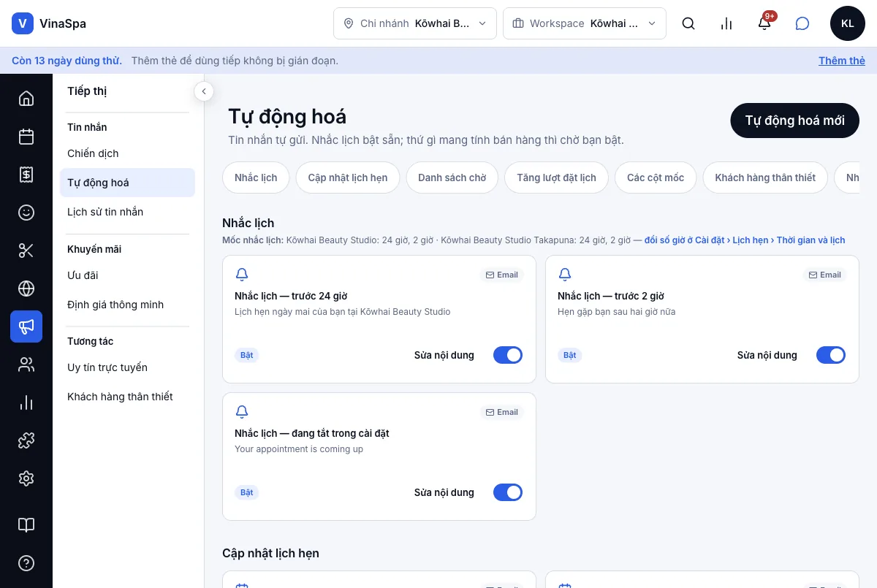Open Khách hàng thân thiết sidebar item

(x=127, y=397)
